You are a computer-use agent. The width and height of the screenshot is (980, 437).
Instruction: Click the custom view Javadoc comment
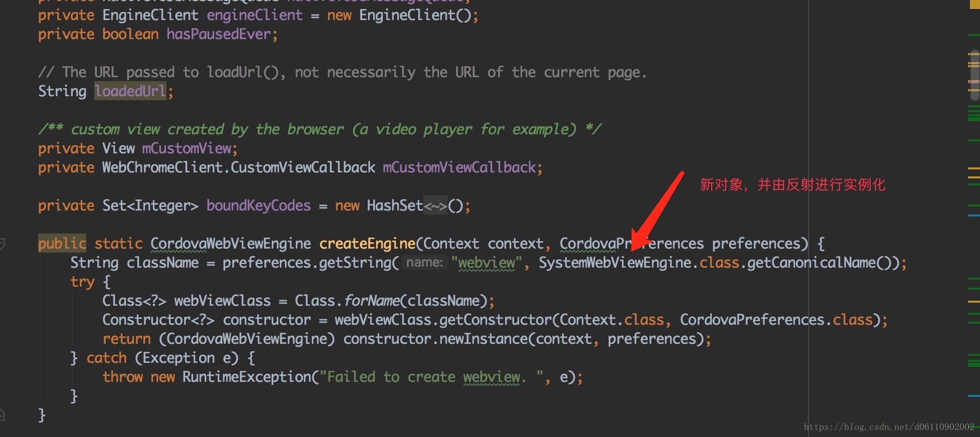320,129
